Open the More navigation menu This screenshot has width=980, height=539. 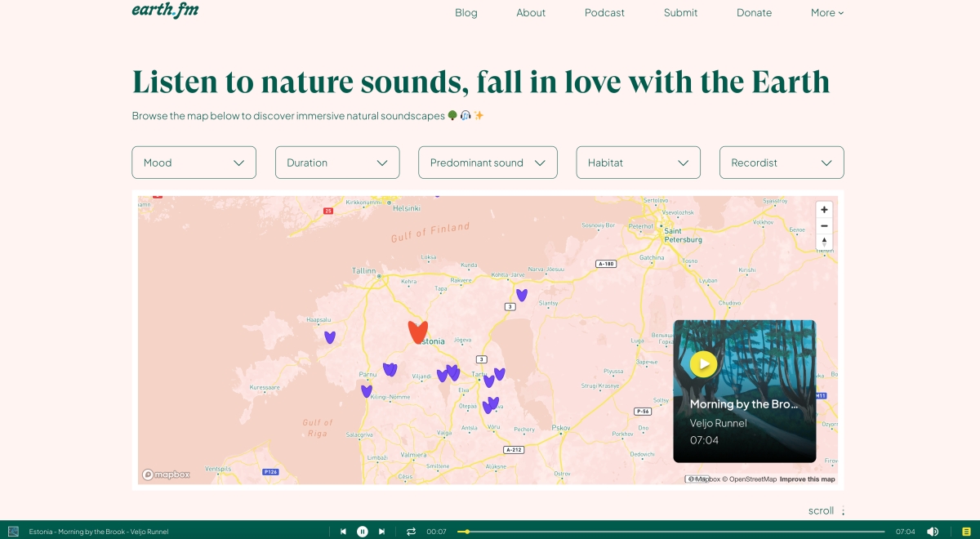click(826, 12)
